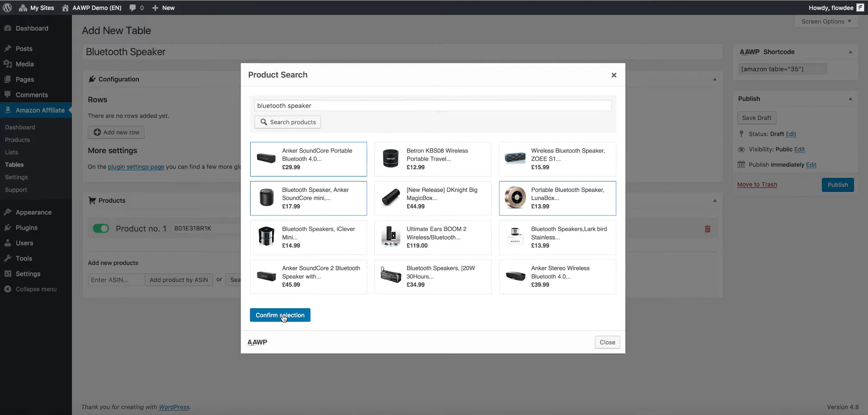Delete Product no. 1 with trash icon

[x=707, y=229]
